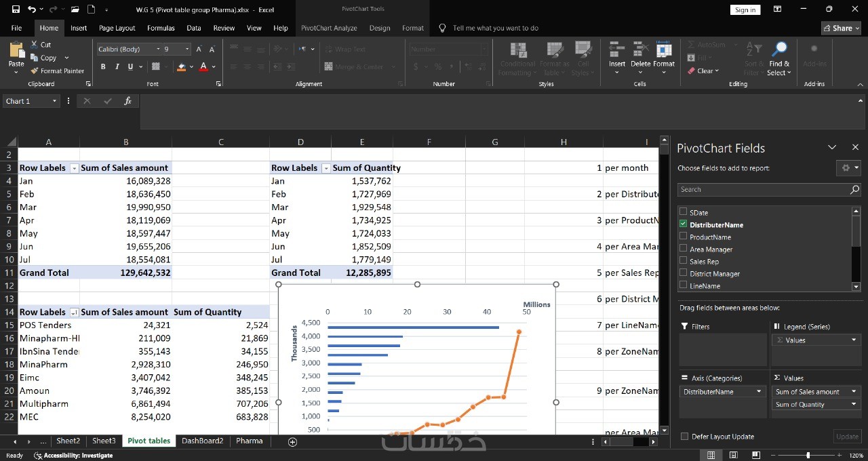Select Format Painter tool

coord(58,71)
